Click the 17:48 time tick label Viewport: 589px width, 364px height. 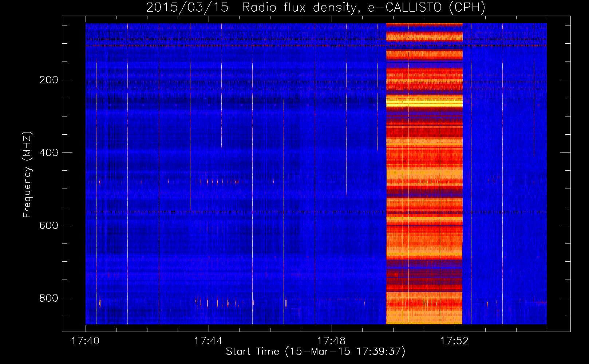332,341
